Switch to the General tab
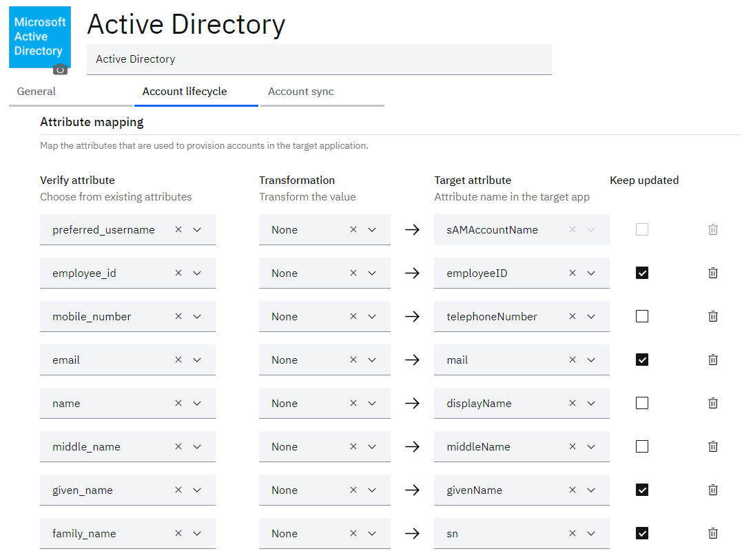This screenshot has height=560, width=742. 37,92
